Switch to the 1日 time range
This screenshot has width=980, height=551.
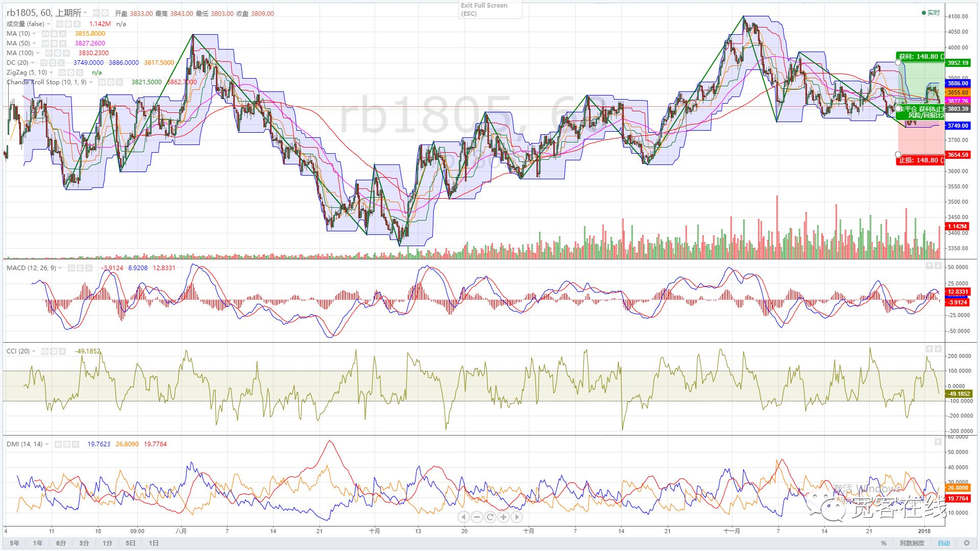(153, 543)
